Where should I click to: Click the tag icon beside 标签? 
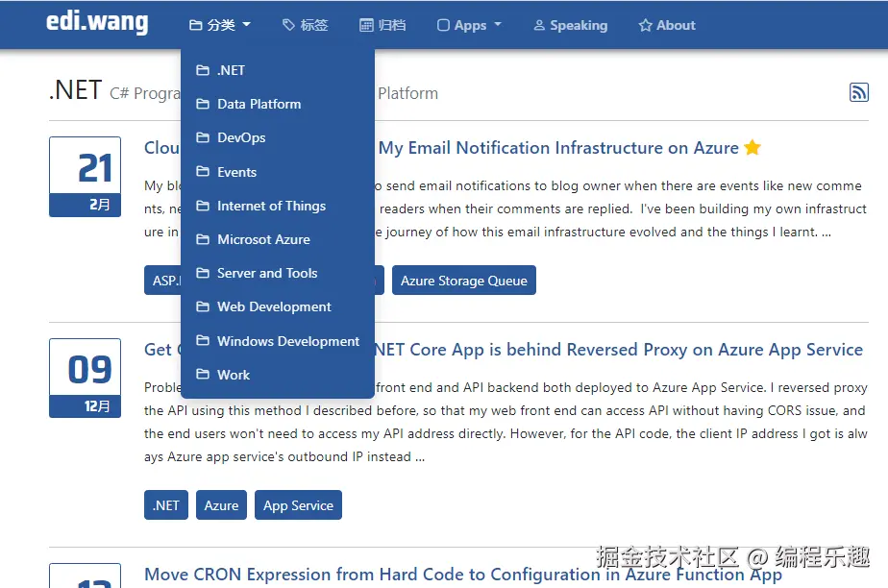tap(289, 25)
